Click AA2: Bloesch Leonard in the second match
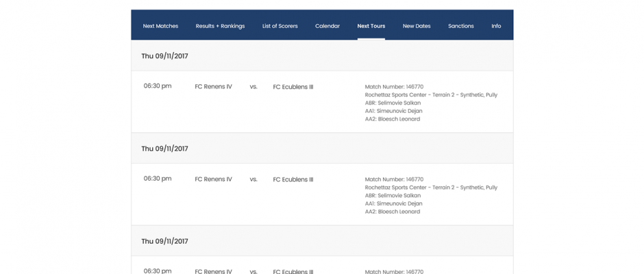 click(393, 212)
